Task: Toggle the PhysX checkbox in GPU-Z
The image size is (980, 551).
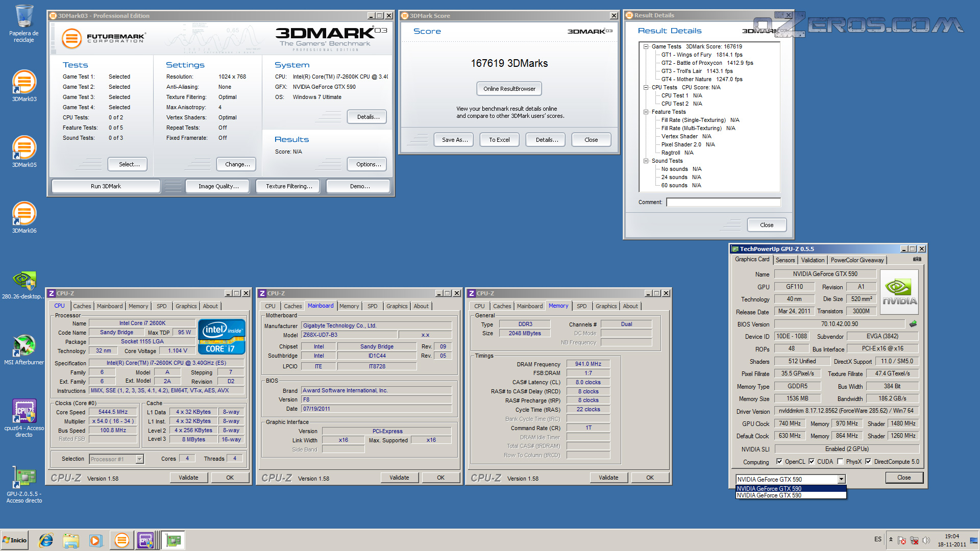Action: [x=840, y=462]
